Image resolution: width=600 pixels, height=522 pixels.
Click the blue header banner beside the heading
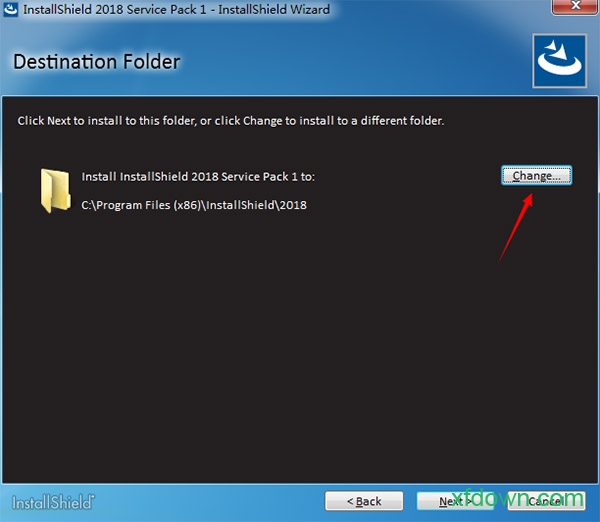point(350,62)
